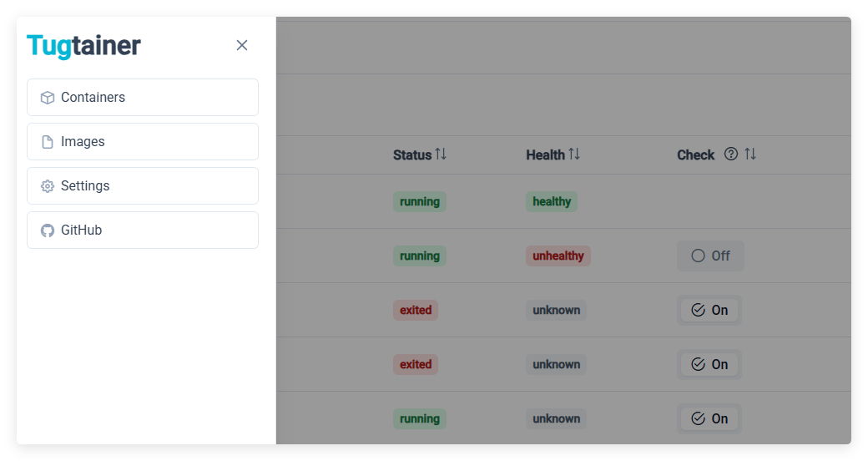Click the Images file icon
868x461 pixels.
[x=48, y=142]
